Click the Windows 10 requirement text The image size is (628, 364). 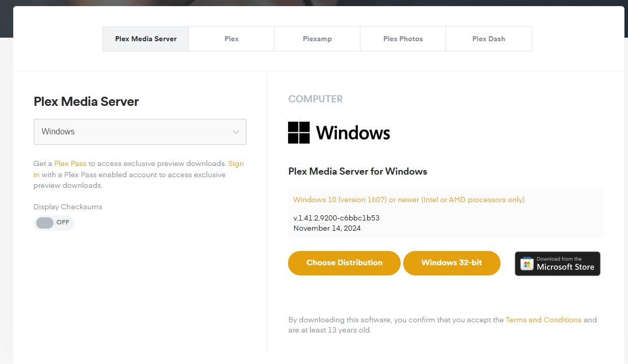pyautogui.click(x=409, y=200)
